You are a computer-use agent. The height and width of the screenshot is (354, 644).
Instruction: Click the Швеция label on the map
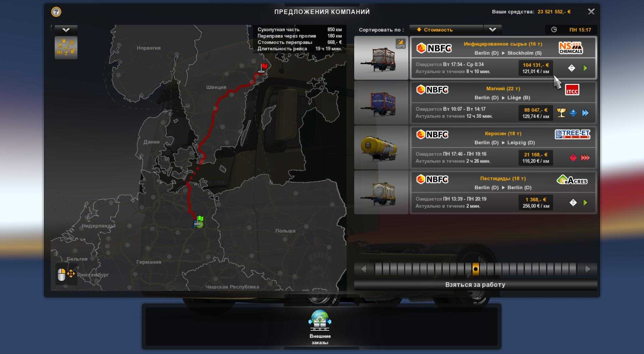216,87
